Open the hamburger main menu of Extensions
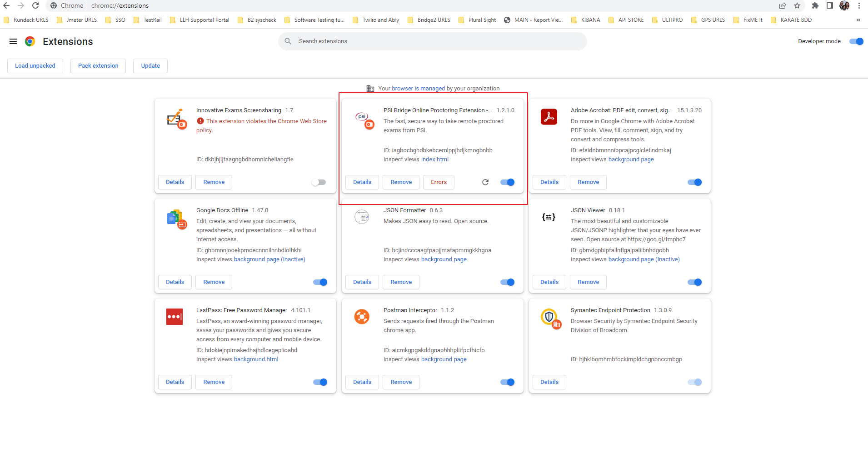 pos(13,41)
